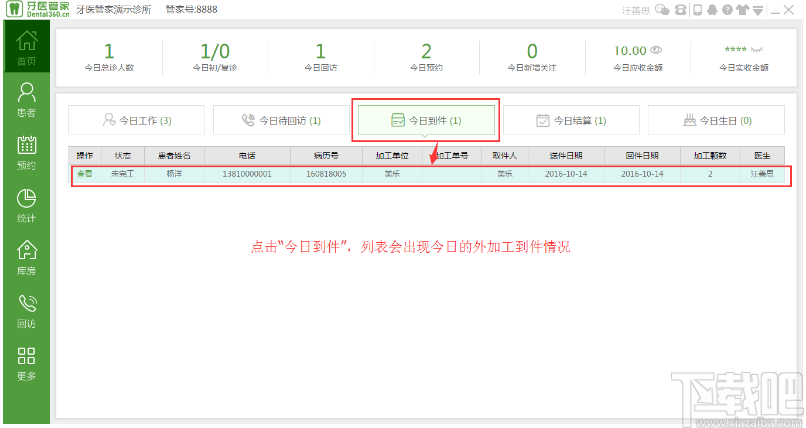Open the 更多 more grid icon
Screen dimensions: 806x428
point(27,364)
